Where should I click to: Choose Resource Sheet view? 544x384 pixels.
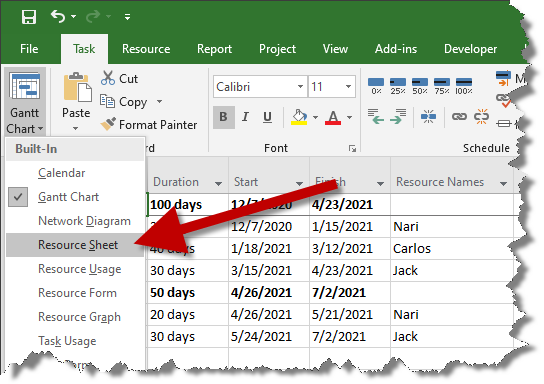pyautogui.click(x=75, y=245)
